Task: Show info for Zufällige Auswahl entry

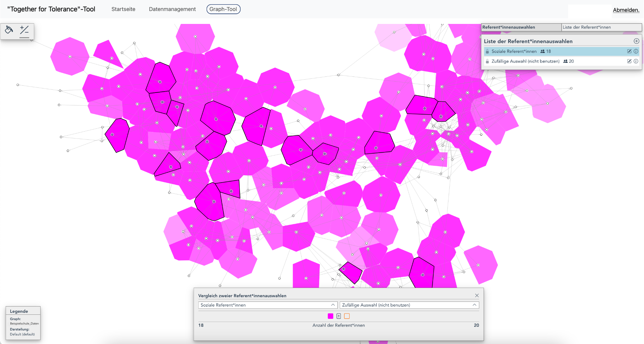Action: point(636,61)
